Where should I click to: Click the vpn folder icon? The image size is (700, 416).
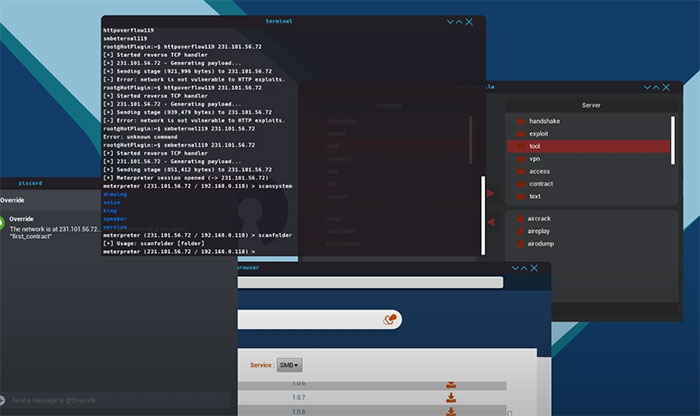(521, 159)
